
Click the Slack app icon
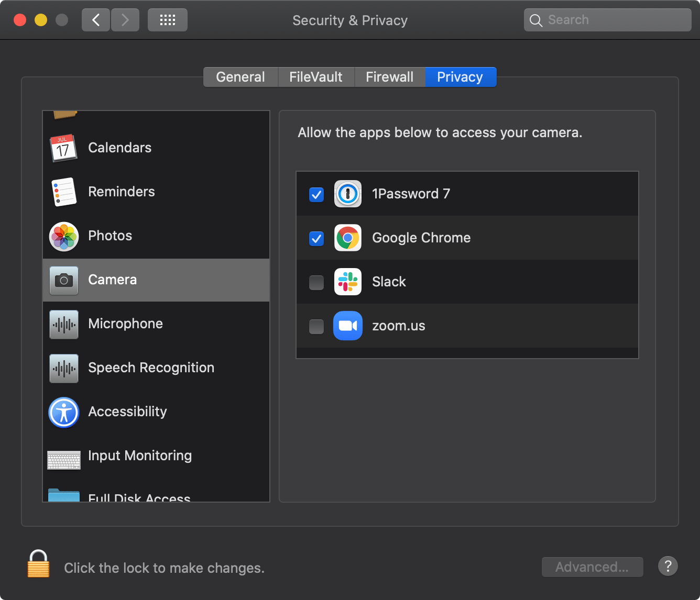348,282
